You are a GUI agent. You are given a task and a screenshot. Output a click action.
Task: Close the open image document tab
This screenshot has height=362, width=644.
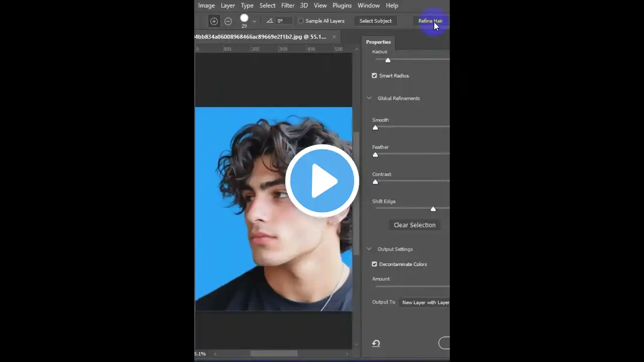coord(334,36)
